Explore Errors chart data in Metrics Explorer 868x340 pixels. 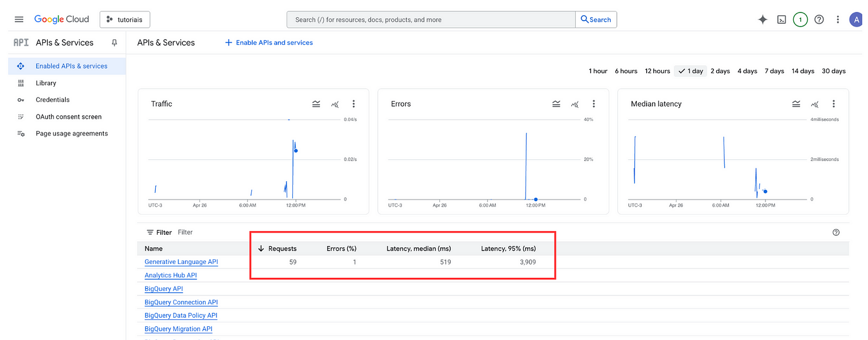pyautogui.click(x=575, y=104)
